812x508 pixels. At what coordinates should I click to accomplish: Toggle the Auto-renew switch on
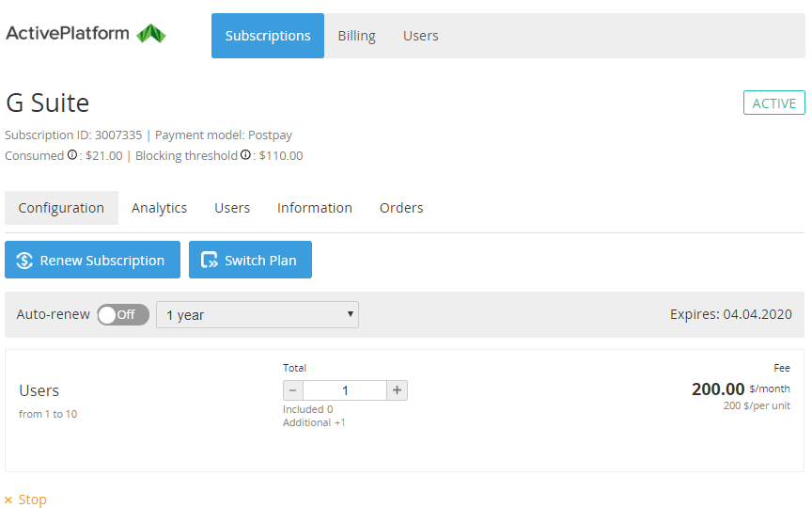click(122, 315)
